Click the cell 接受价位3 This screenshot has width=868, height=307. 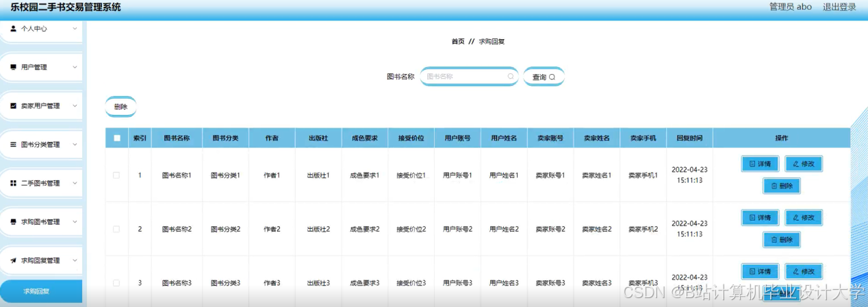point(411,282)
